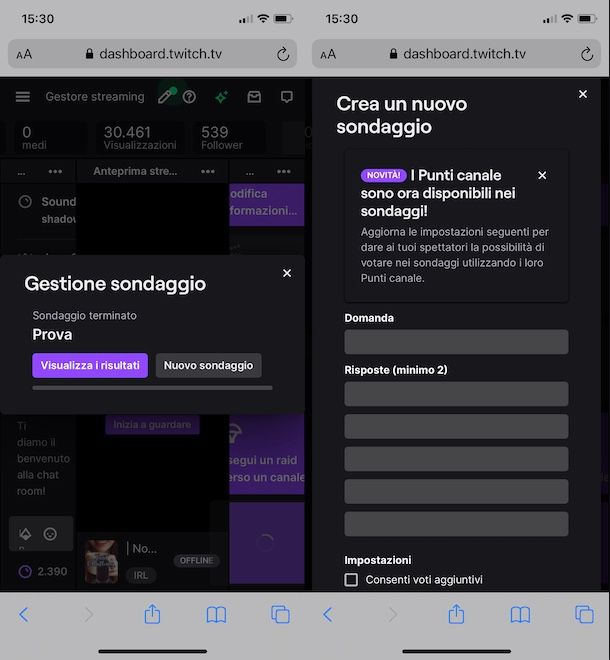
Task: Open three-dot options of the rightmost dashboard panel
Action: point(284,171)
